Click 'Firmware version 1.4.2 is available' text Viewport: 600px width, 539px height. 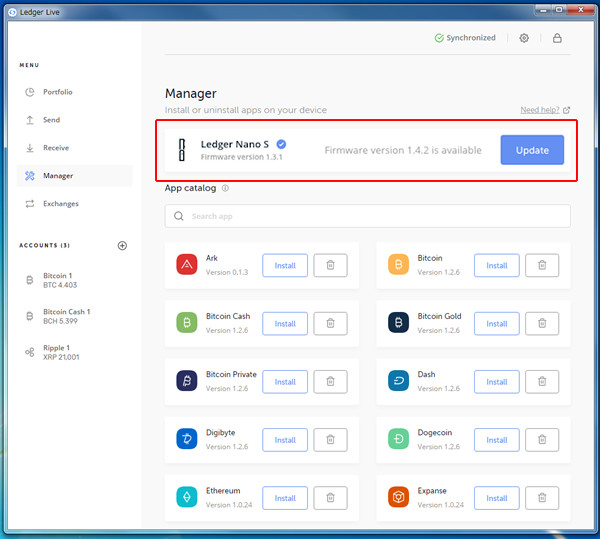point(403,150)
